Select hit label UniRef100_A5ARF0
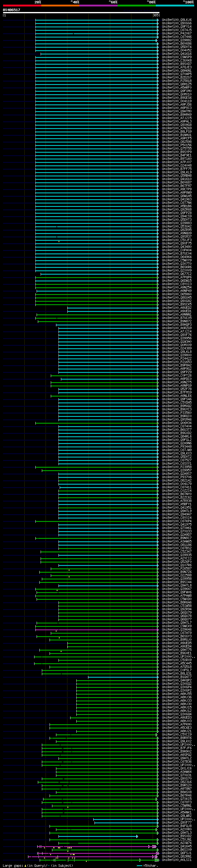The height and width of the screenshot is (868, 197). pos(177,88)
